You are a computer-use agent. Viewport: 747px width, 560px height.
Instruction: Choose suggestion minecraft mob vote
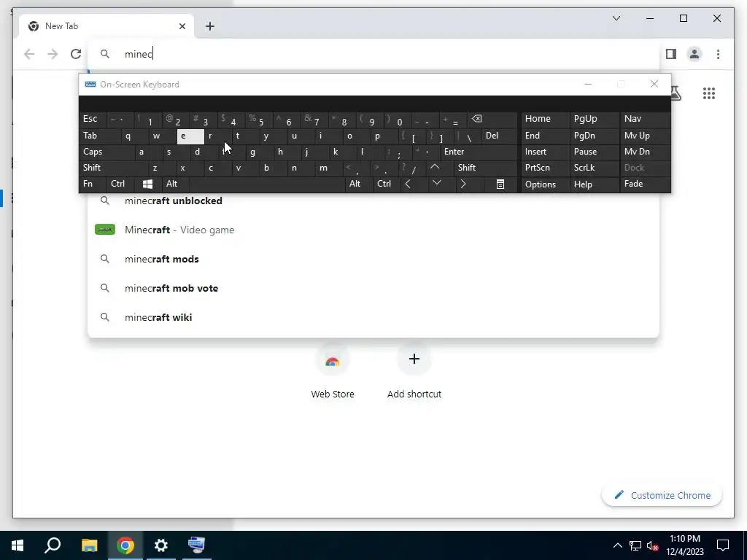point(373,288)
